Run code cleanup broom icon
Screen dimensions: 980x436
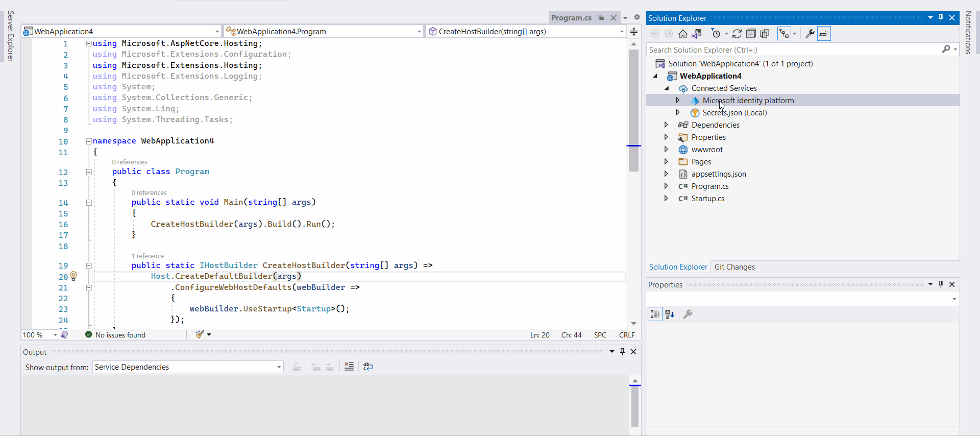(x=200, y=334)
